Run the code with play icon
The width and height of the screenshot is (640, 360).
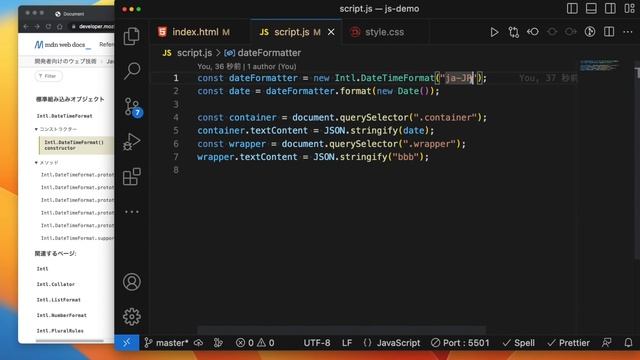(494, 32)
